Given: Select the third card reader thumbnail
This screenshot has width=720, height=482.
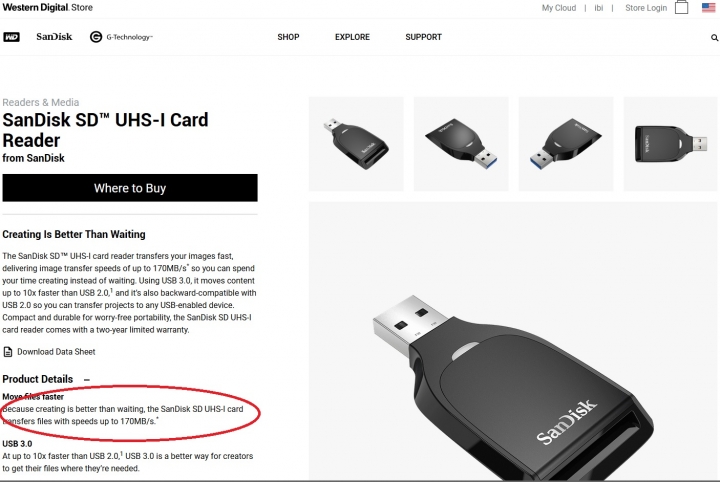Looking at the screenshot, I should (566, 144).
